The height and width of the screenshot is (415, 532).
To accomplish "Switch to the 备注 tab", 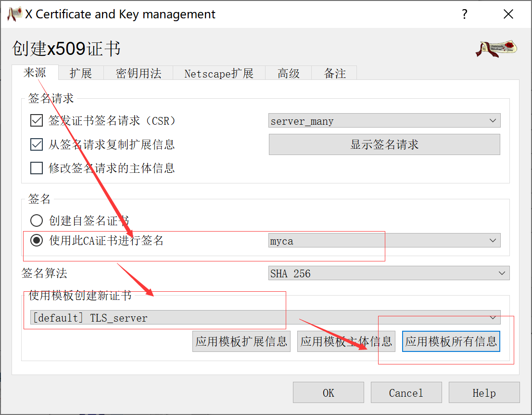I will click(x=334, y=73).
